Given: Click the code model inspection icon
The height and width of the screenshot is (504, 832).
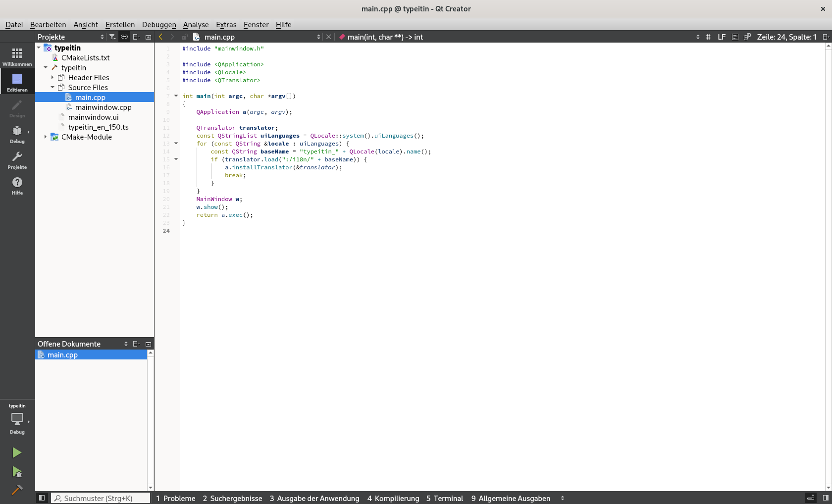Looking at the screenshot, I should click(x=747, y=37).
